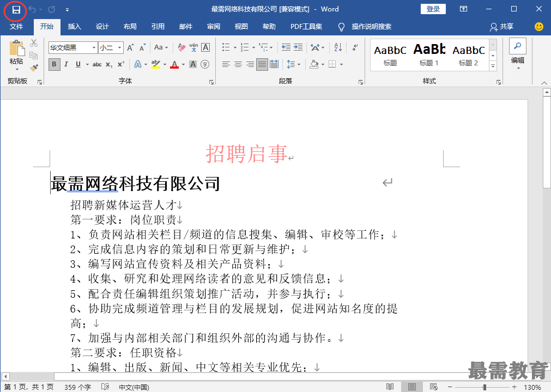Apply red font color
The height and width of the screenshot is (392, 551).
click(174, 64)
